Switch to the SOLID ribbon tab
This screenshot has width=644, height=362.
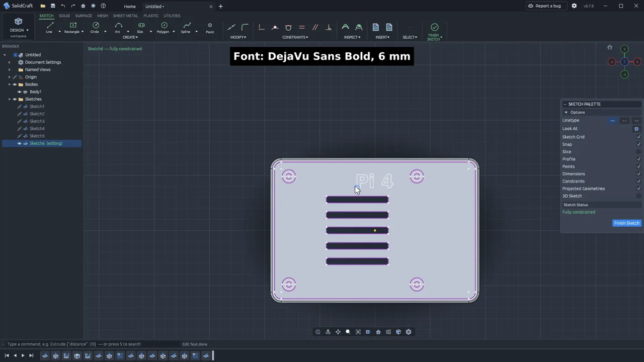(64, 16)
